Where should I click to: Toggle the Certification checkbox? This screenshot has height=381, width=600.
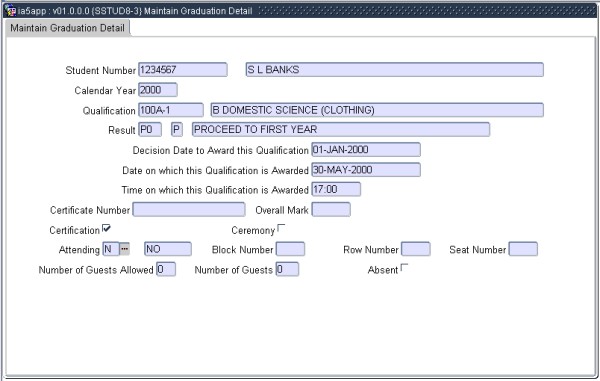coord(106,228)
